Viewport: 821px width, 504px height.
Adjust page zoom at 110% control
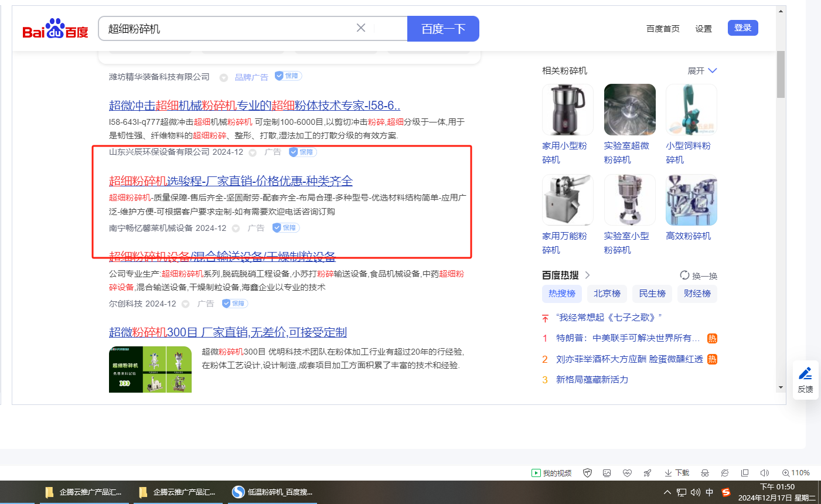(x=796, y=473)
